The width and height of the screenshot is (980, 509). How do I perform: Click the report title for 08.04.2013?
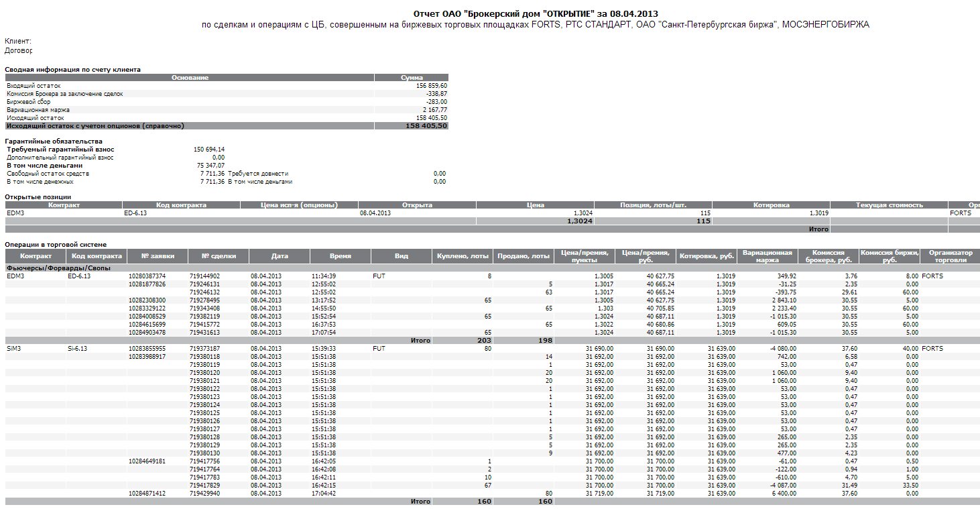point(536,13)
